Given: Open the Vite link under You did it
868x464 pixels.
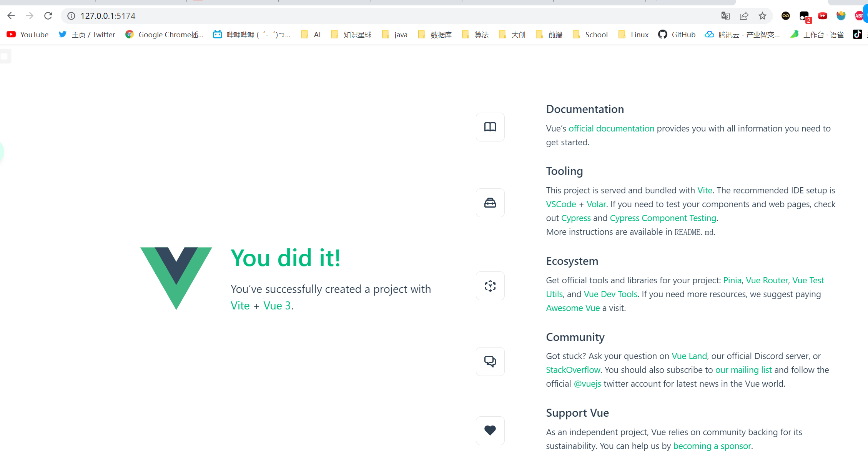Looking at the screenshot, I should point(240,306).
